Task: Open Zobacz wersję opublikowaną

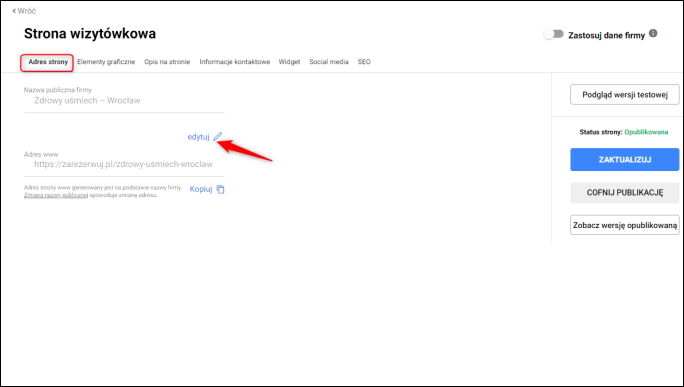Action: pos(625,225)
